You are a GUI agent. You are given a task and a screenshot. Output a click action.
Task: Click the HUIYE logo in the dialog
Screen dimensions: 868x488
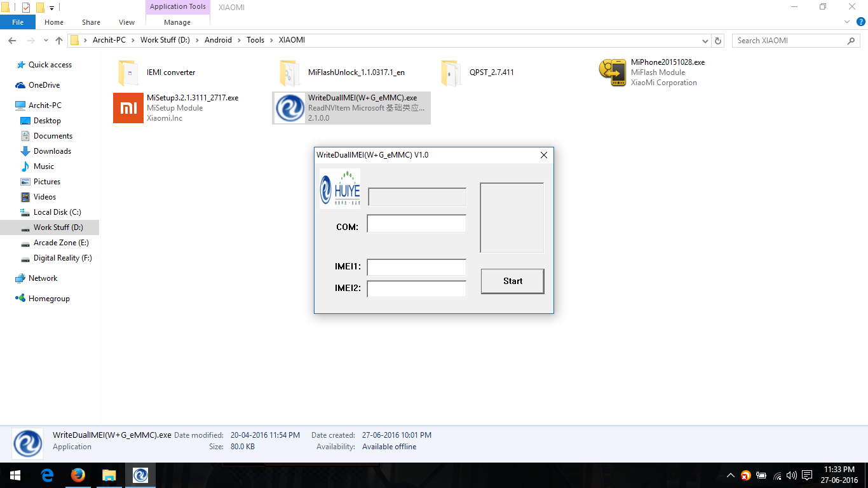[x=339, y=189]
